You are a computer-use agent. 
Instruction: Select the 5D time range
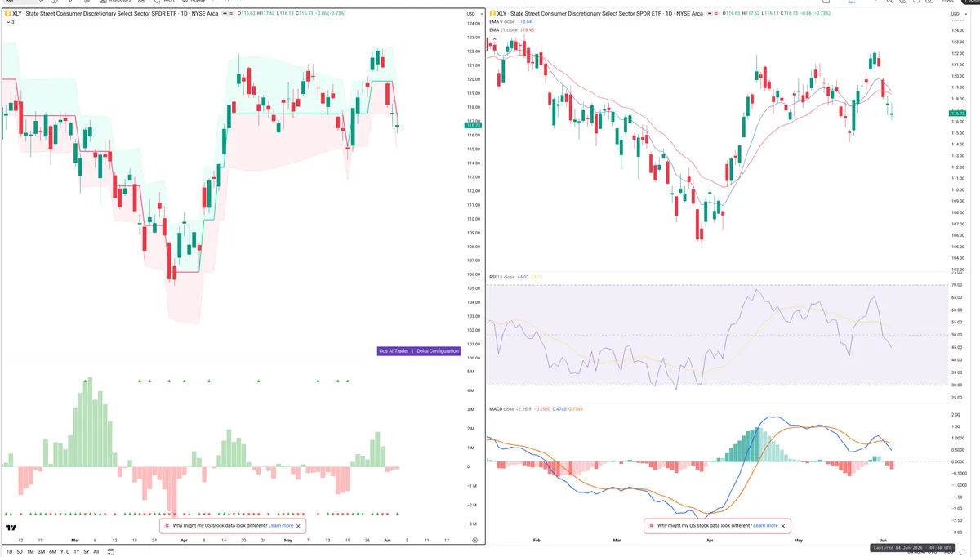pos(20,552)
